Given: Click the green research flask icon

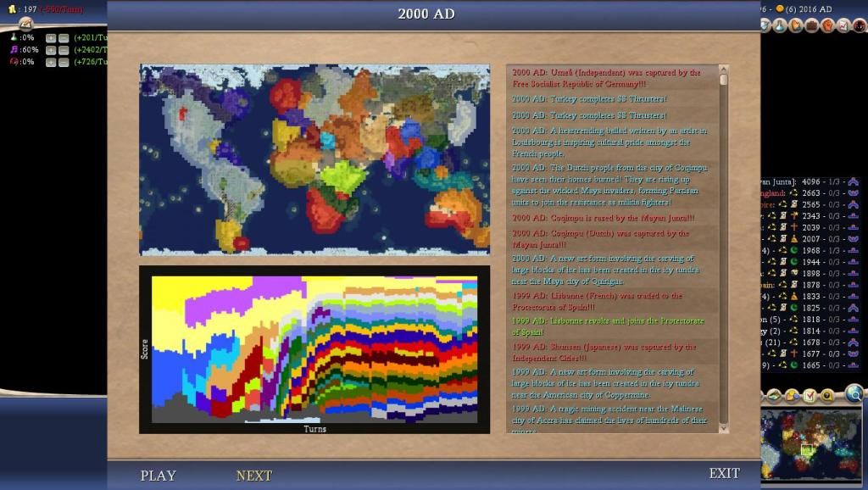Looking at the screenshot, I should [14, 37].
